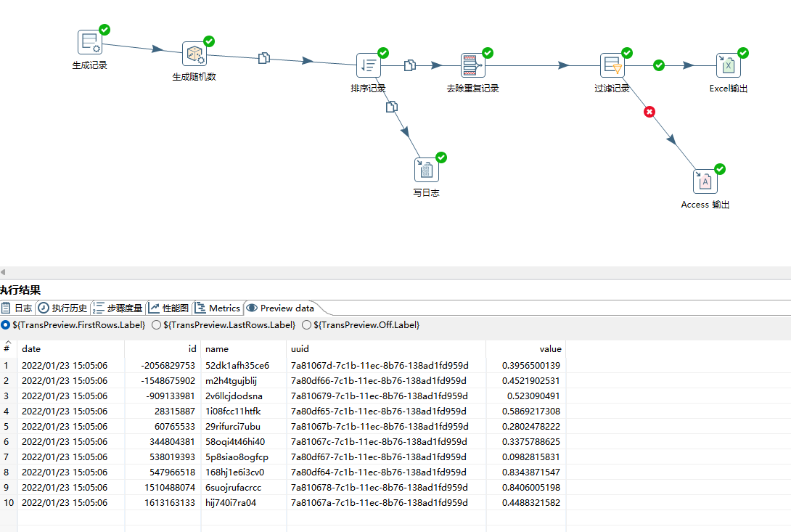Viewport: 791px width, 532px height.
Task: Click the canvas scrollbar left arrow
Action: [x=3, y=272]
